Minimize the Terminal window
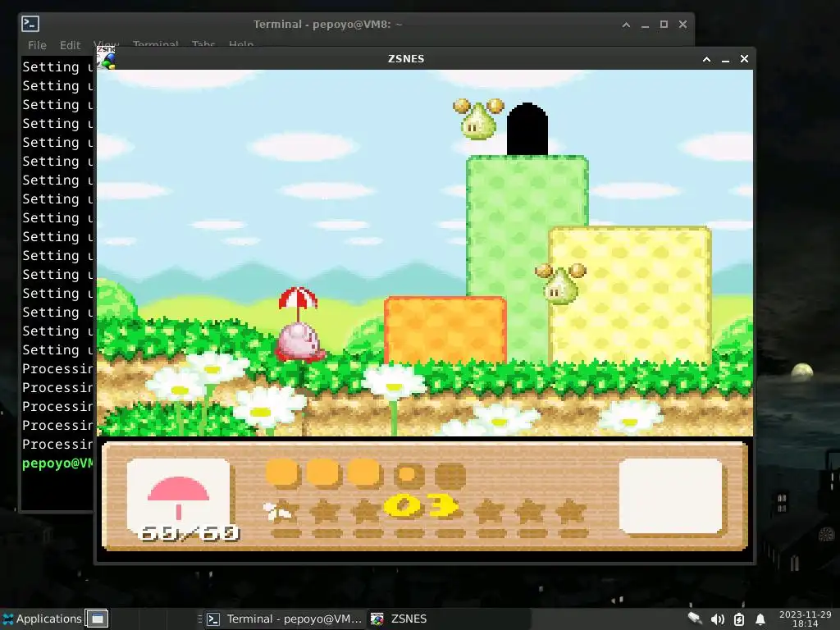The image size is (840, 630). [645, 25]
